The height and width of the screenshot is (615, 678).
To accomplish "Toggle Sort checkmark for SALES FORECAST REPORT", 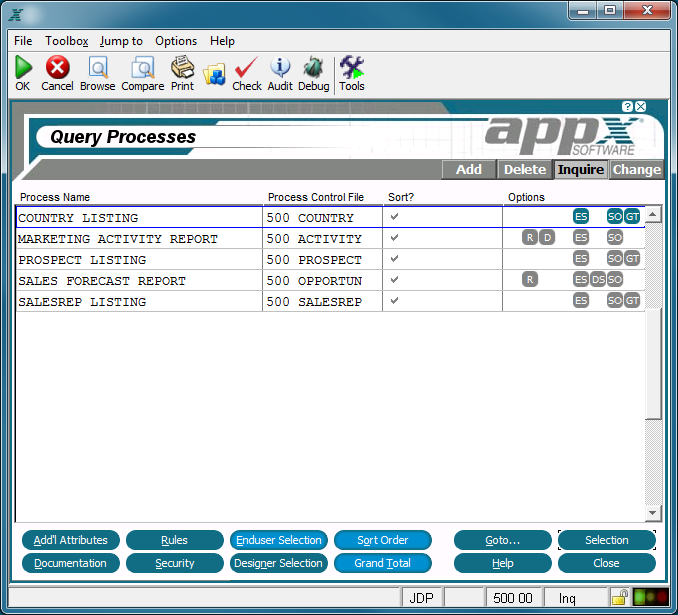I will (394, 279).
